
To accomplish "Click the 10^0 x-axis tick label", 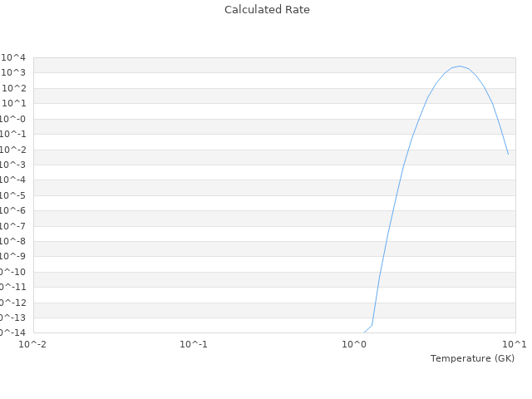I will point(354,343).
